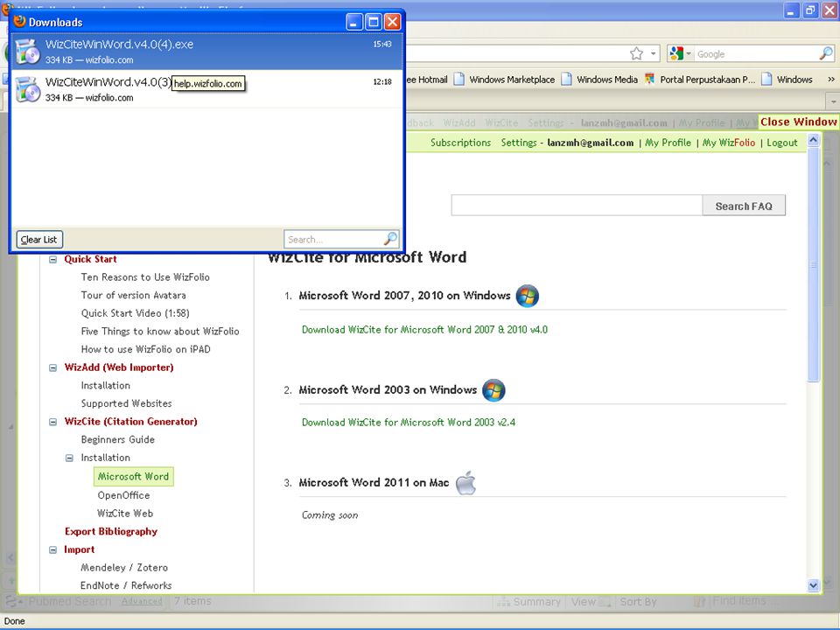Collapse the WizCite (Citation Generator) section
Image resolution: width=840 pixels, height=630 pixels.
coord(53,422)
